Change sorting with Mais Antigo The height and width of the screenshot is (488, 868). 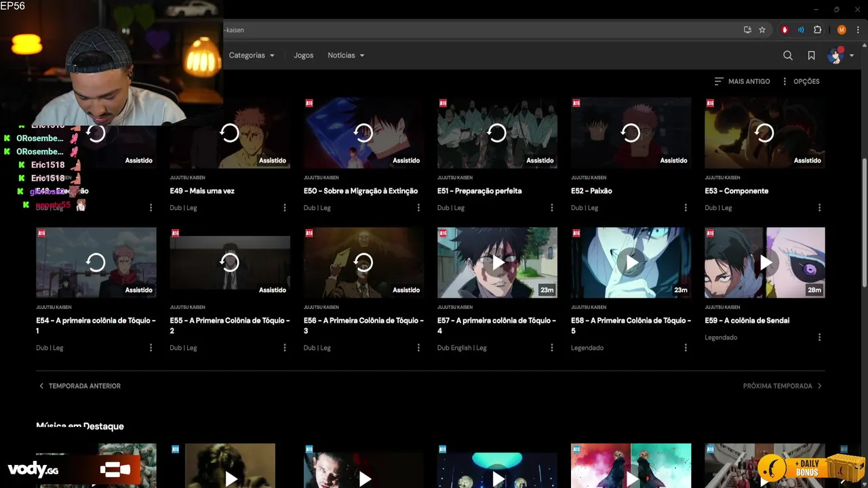[x=742, y=81]
